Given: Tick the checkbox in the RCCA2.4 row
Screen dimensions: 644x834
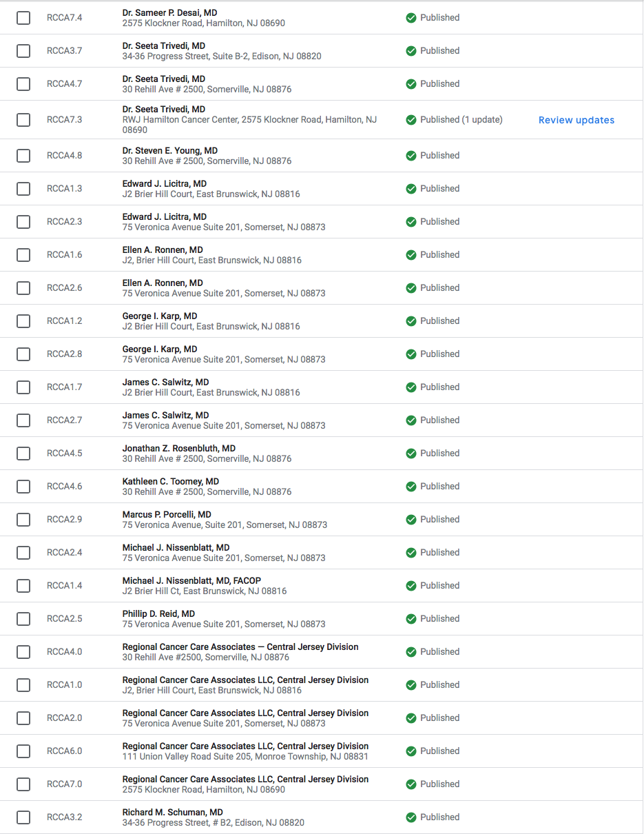Looking at the screenshot, I should click(23, 553).
